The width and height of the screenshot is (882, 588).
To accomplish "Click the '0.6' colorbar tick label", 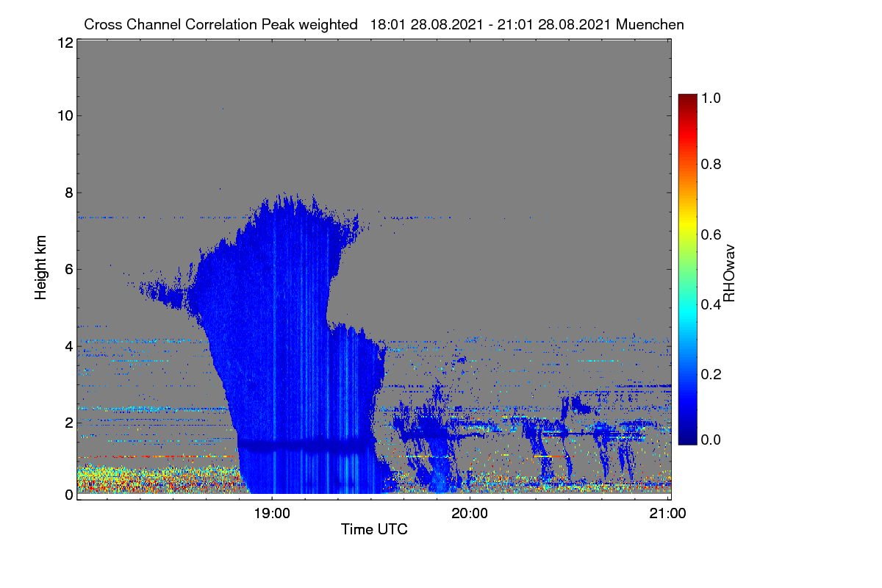I will point(711,234).
